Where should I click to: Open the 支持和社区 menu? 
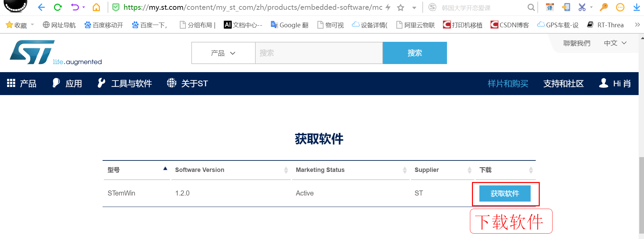tap(563, 84)
